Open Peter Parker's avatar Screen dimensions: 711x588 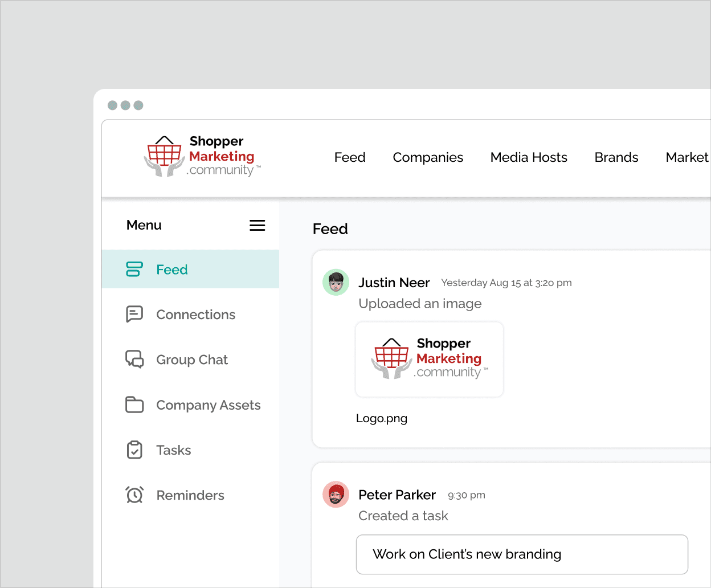tap(336, 495)
